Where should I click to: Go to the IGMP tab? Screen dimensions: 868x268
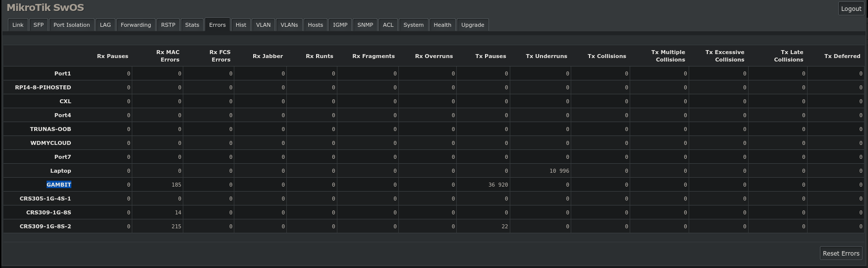[340, 25]
